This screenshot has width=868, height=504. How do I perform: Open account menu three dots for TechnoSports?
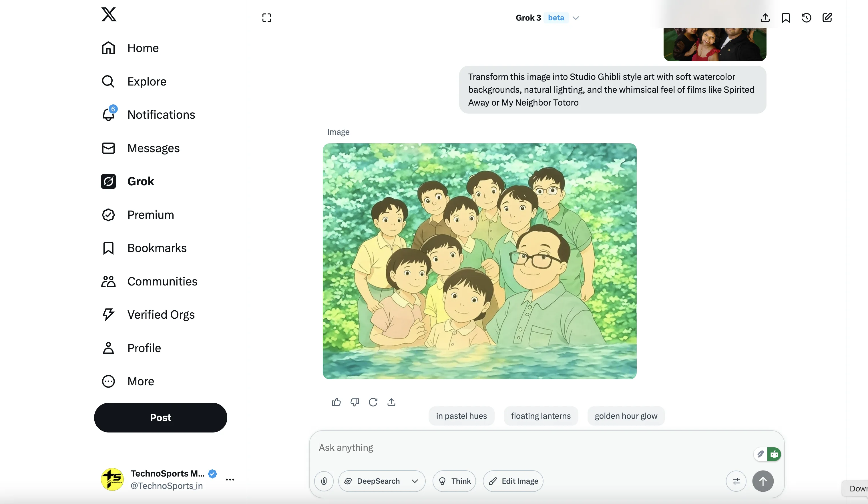(x=230, y=479)
